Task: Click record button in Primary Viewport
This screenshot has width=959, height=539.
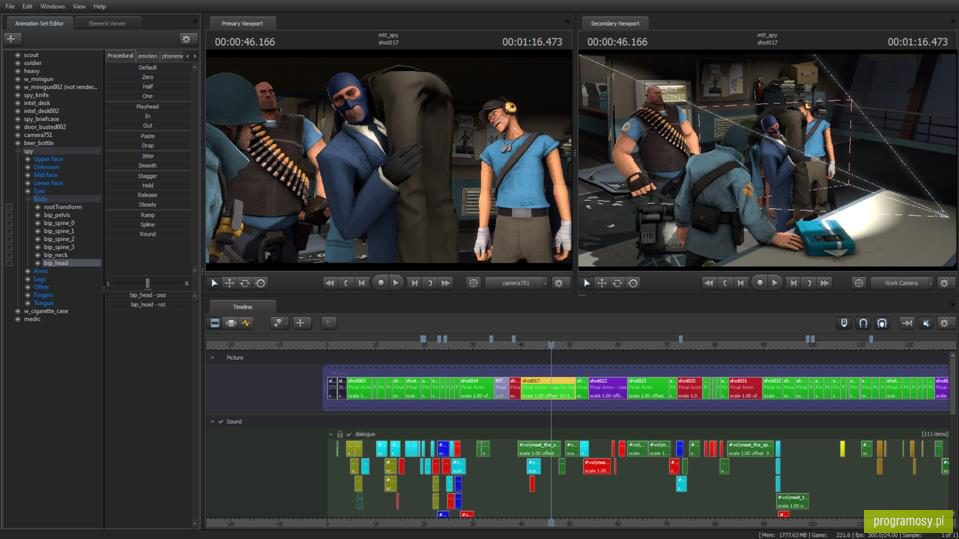Action: [380, 283]
